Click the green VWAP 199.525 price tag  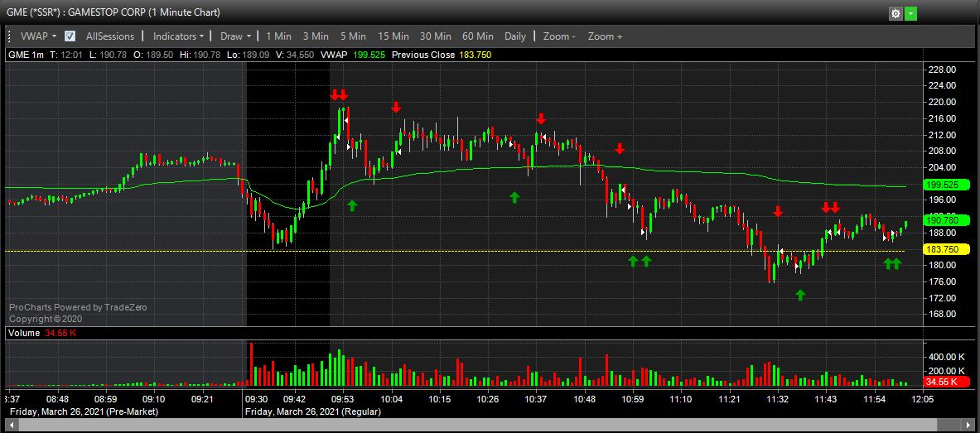[946, 185]
